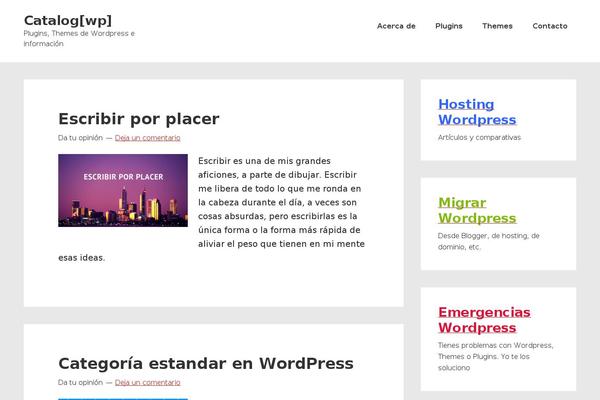Click the 'Da tu opinión' text under Escribir por placer
Screen dimensions: 600x400
pos(80,138)
